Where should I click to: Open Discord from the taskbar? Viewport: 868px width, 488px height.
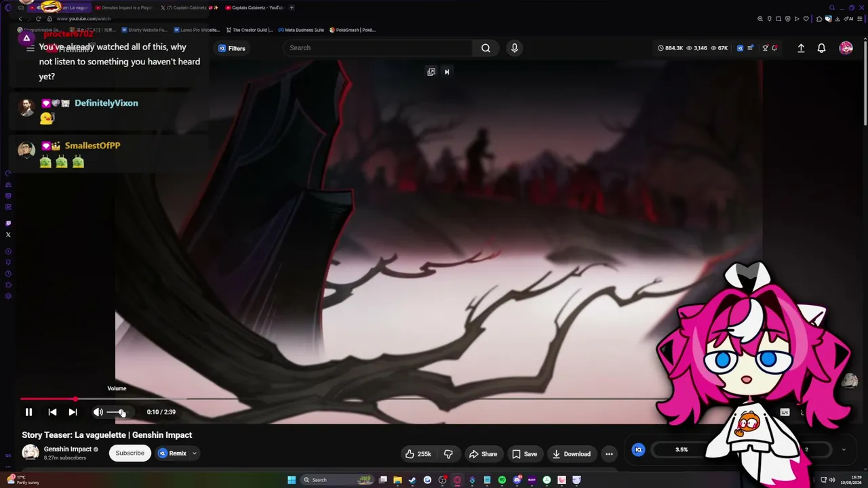click(517, 480)
